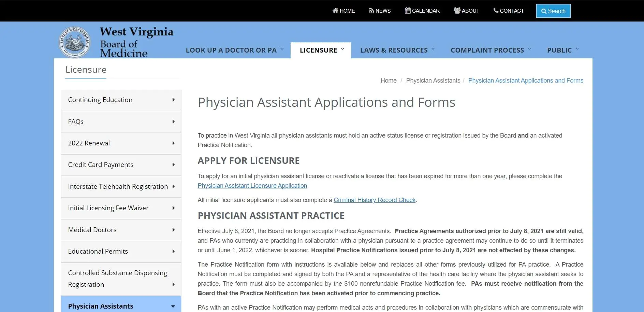This screenshot has height=312, width=644.
Task: Click the magnifying glass in the Search button
Action: coord(544,11)
